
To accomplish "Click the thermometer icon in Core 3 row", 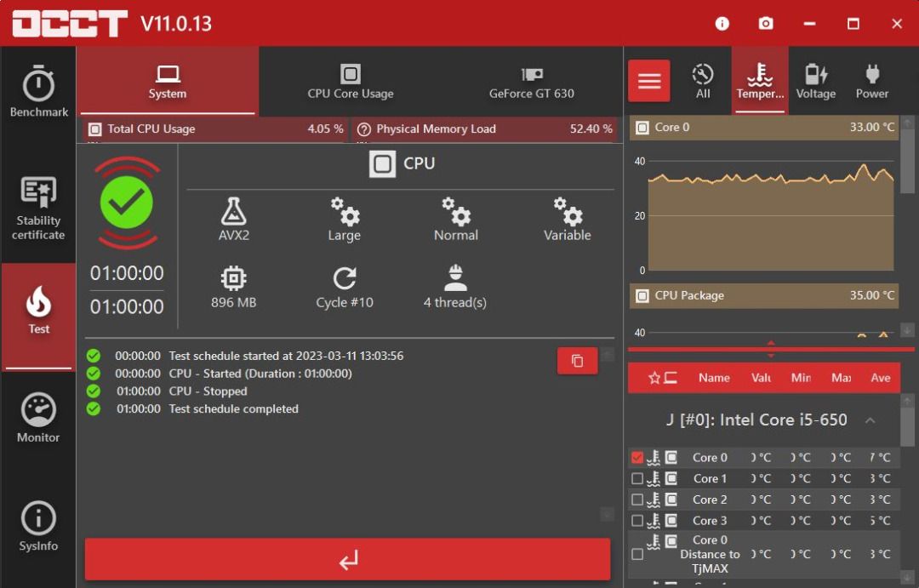I will (654, 521).
